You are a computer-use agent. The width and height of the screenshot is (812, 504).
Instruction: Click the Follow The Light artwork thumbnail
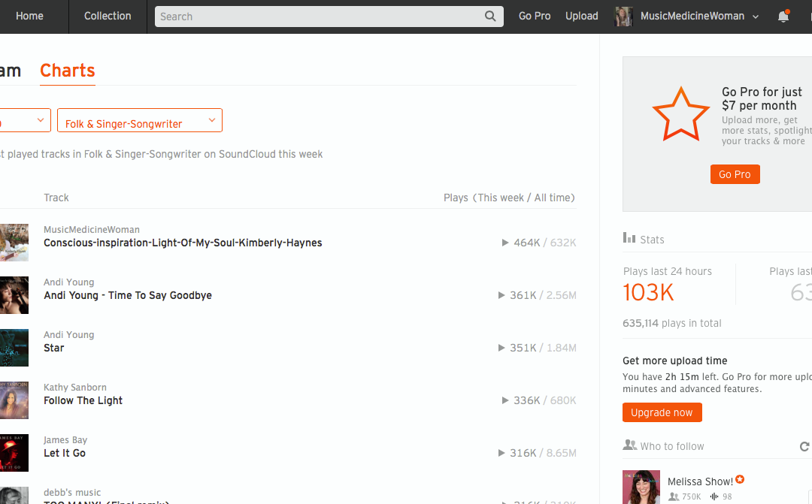coord(14,400)
